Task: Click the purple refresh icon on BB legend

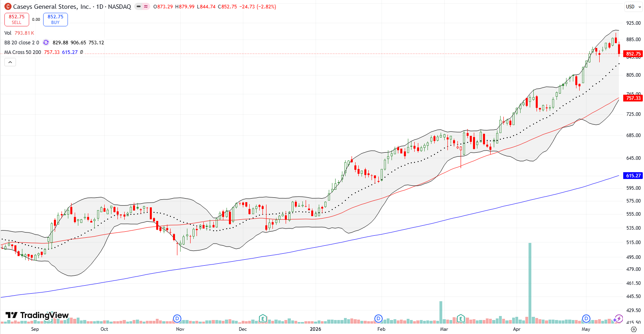Action: point(46,42)
